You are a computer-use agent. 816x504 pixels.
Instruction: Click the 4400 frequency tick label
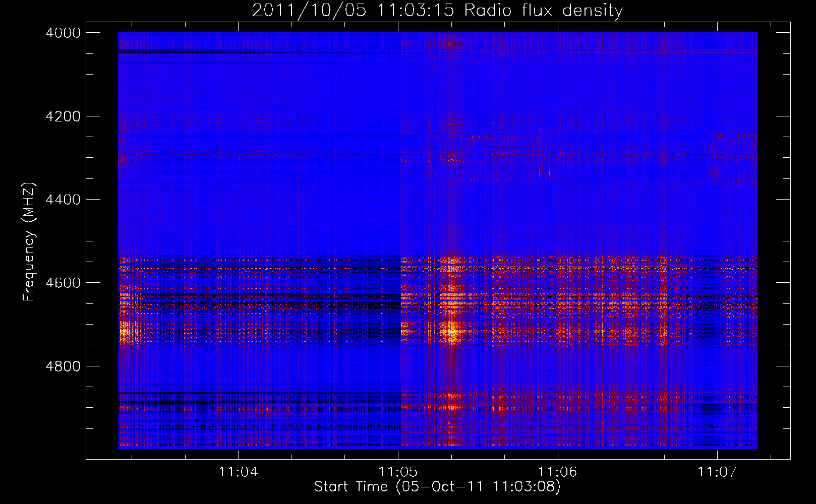[63, 200]
